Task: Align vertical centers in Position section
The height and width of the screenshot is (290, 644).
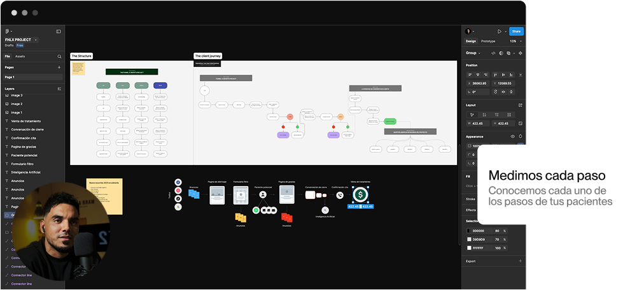Action: point(503,75)
